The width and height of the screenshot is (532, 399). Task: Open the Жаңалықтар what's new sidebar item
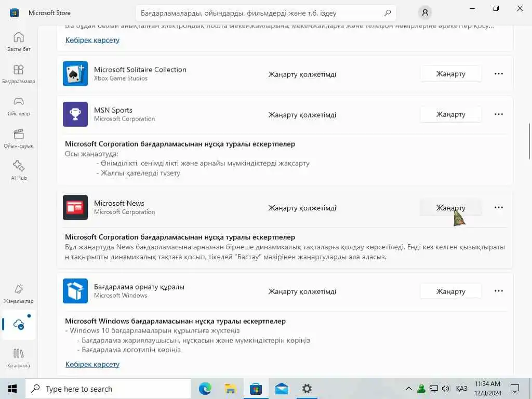click(19, 294)
